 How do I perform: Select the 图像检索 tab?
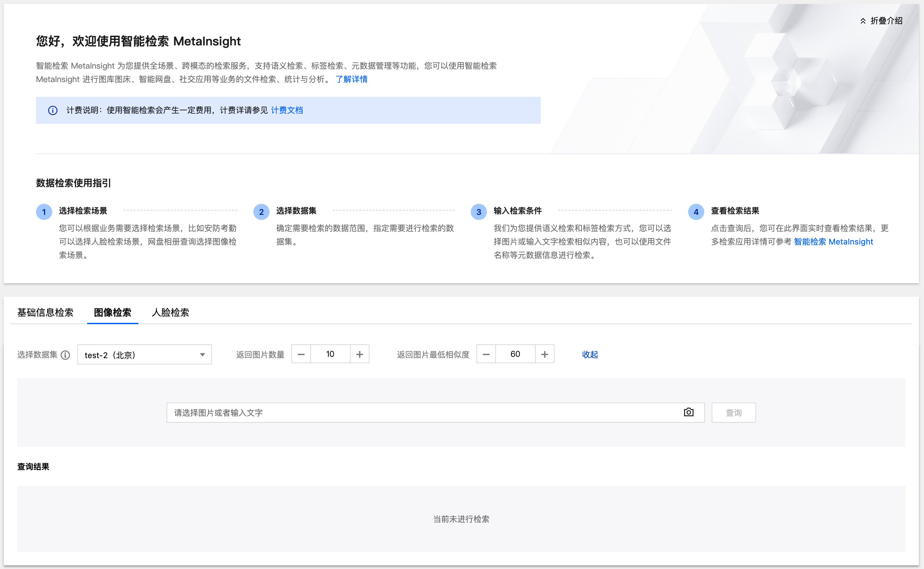coord(113,312)
